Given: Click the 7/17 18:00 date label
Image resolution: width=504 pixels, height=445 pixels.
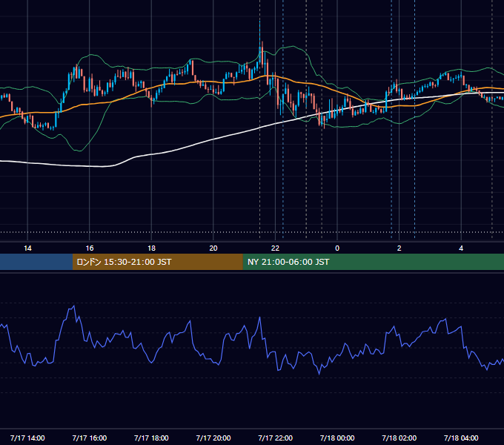Looking at the screenshot, I should tap(151, 438).
